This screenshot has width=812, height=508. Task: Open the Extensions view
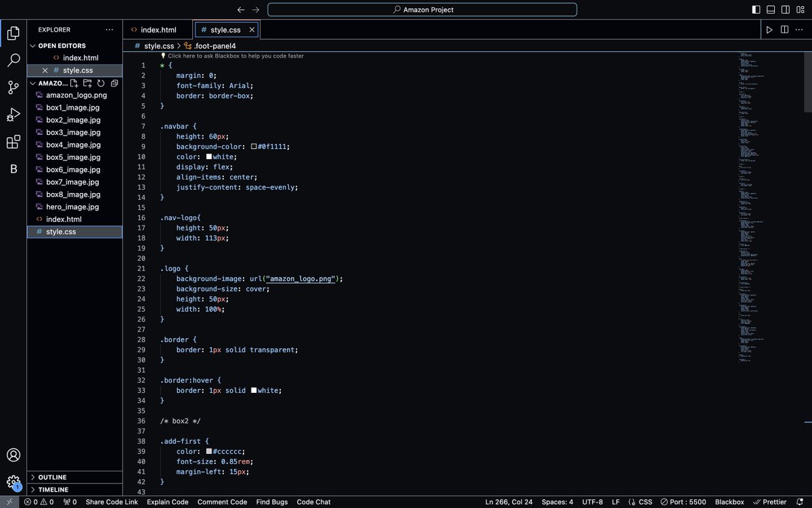tap(13, 142)
